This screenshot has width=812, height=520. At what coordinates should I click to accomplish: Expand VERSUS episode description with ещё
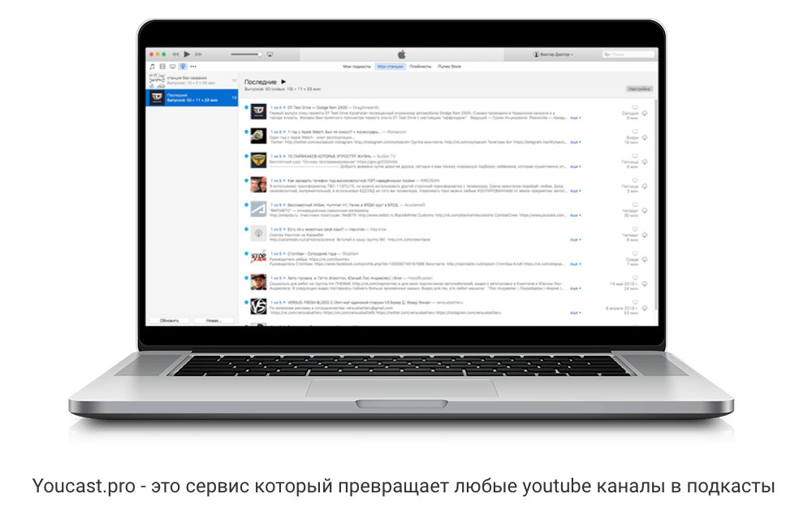click(x=576, y=313)
